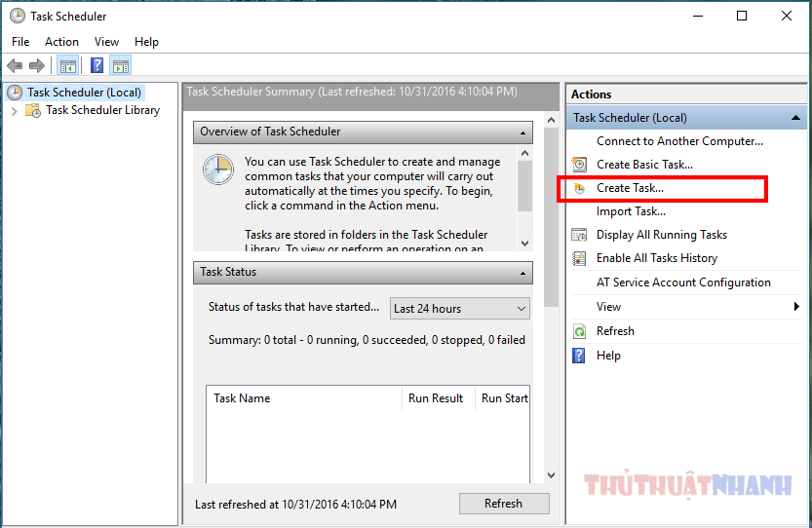Click the Forward arrow toolbar icon
The image size is (812, 528).
tap(37, 65)
